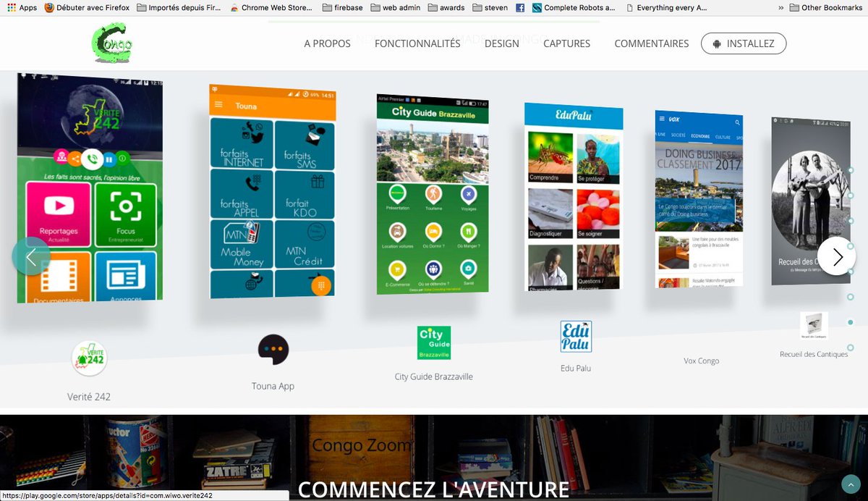Image resolution: width=868 pixels, height=501 pixels.
Task: Click the Verité 242 round app icon
Action: (x=89, y=358)
